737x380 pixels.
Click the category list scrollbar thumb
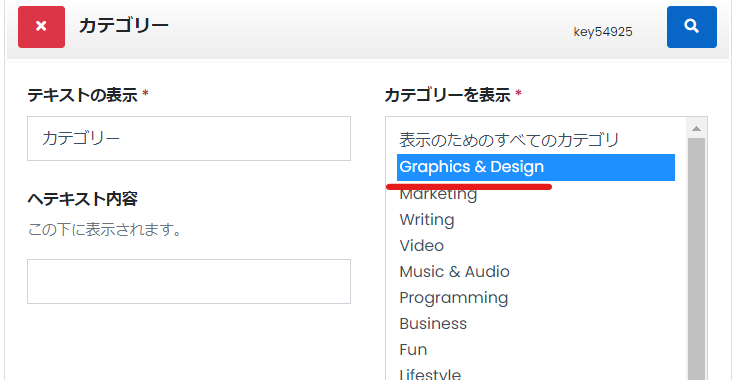point(697,259)
